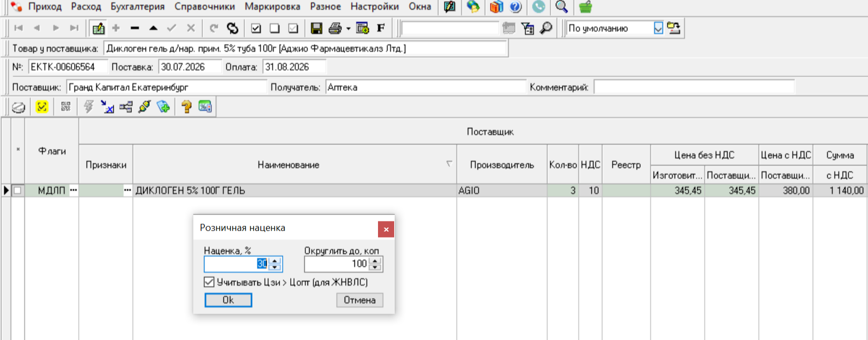Open the Окна menu
The height and width of the screenshot is (340, 868).
[419, 6]
